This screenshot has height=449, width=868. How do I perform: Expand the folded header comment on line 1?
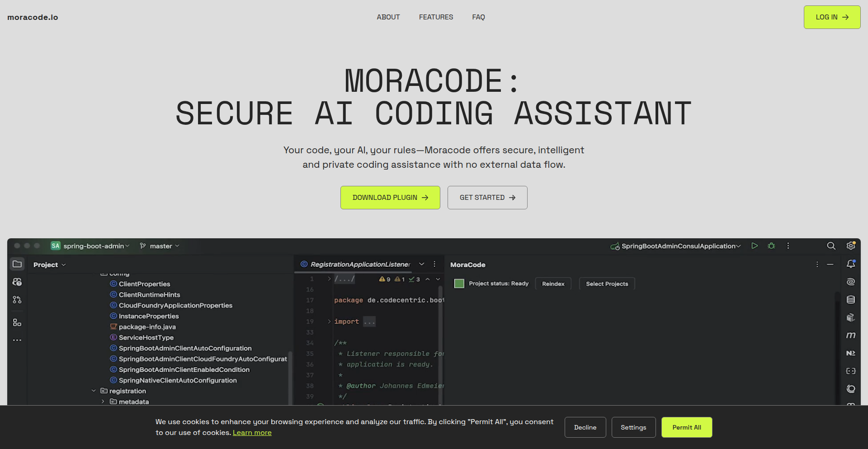pyautogui.click(x=329, y=279)
